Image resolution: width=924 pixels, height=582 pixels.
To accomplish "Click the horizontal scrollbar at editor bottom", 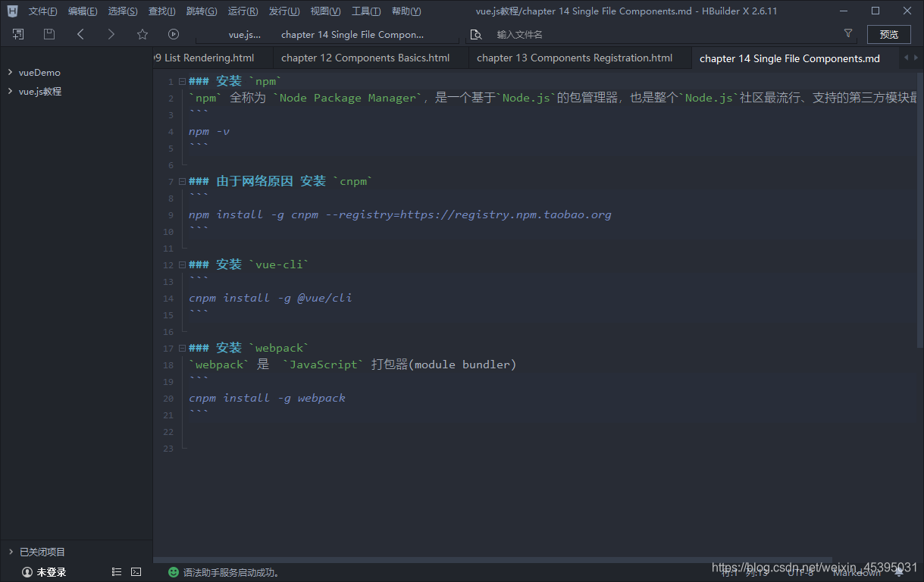I will point(493,559).
